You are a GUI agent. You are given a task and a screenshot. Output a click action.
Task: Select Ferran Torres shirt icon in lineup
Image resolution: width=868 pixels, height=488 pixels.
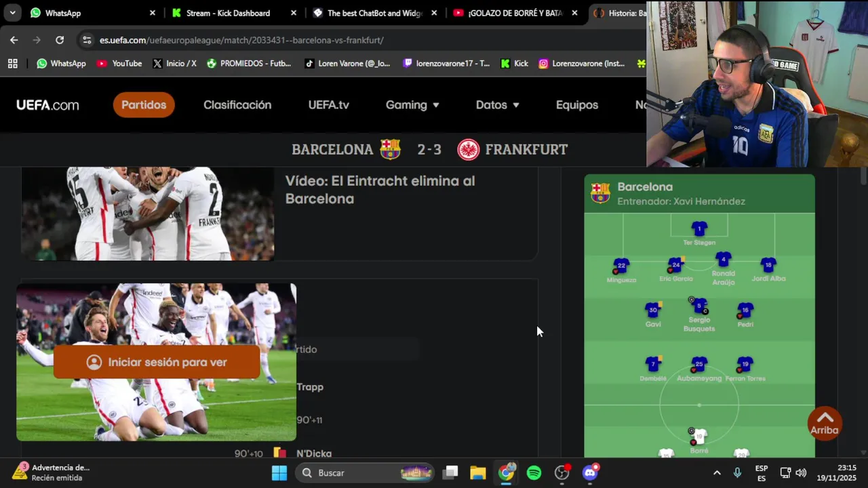pyautogui.click(x=745, y=365)
